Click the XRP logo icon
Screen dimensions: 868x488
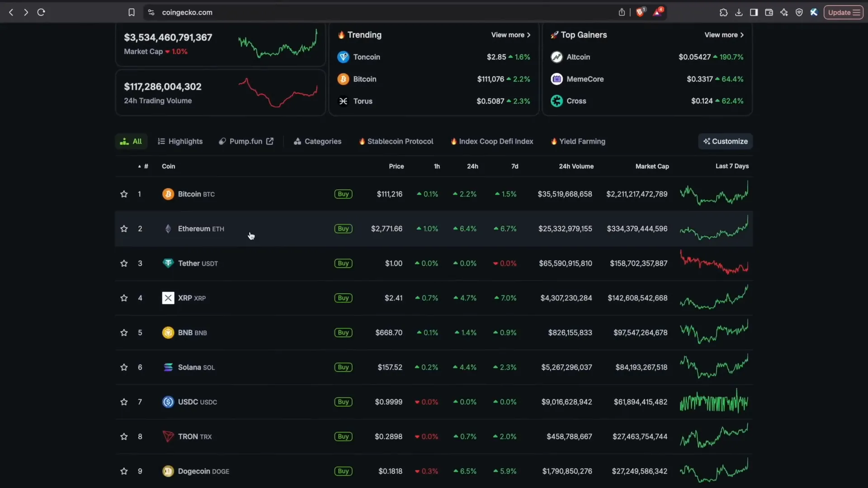[x=168, y=298]
